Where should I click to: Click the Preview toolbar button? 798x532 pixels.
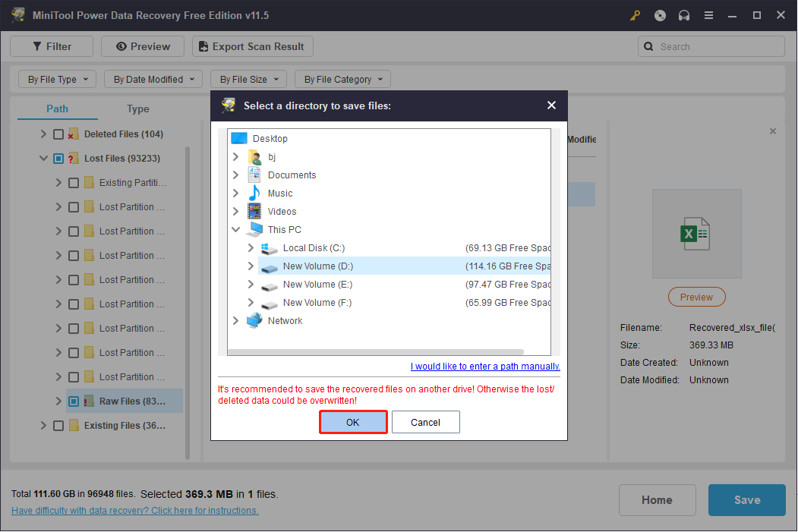[143, 46]
